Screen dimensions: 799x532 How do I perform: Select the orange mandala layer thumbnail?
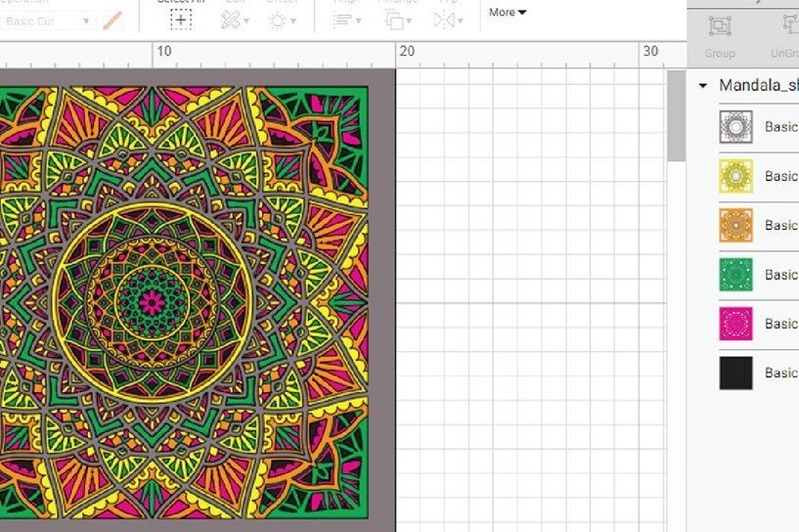tap(736, 225)
